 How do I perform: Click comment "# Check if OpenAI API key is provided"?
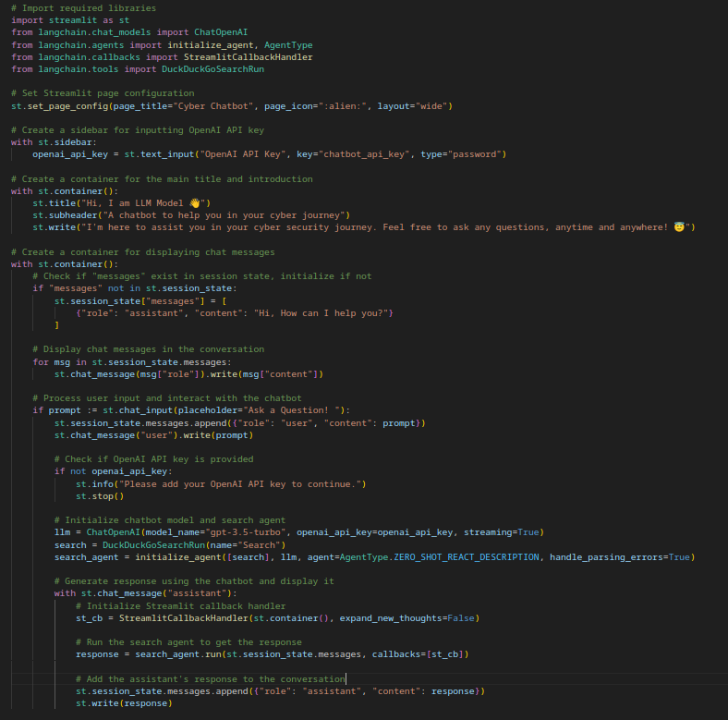[153, 459]
